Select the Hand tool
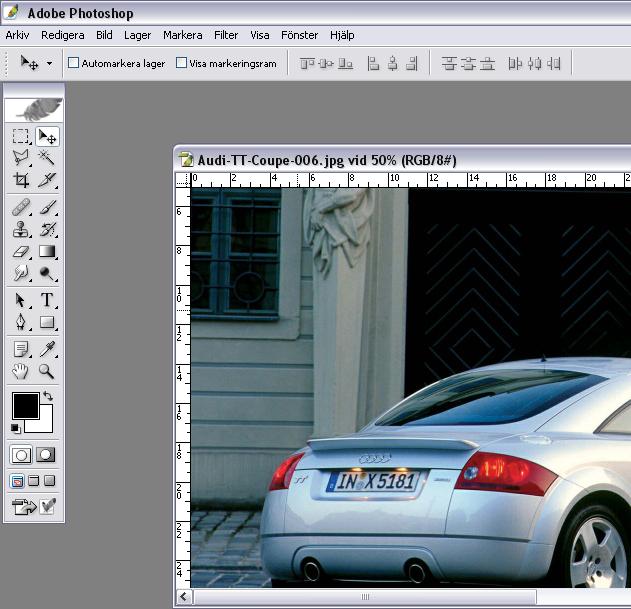Viewport: 631px width, 609px height. tap(21, 371)
